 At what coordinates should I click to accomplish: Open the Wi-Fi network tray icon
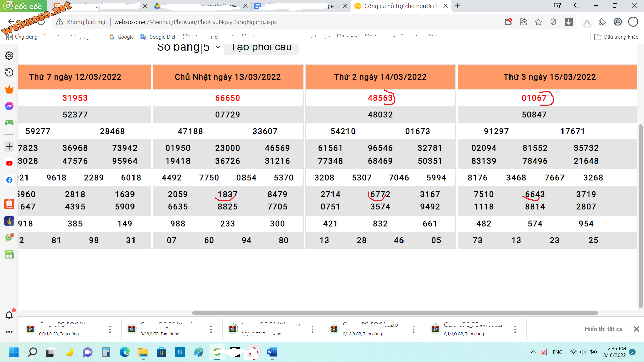tap(574, 352)
